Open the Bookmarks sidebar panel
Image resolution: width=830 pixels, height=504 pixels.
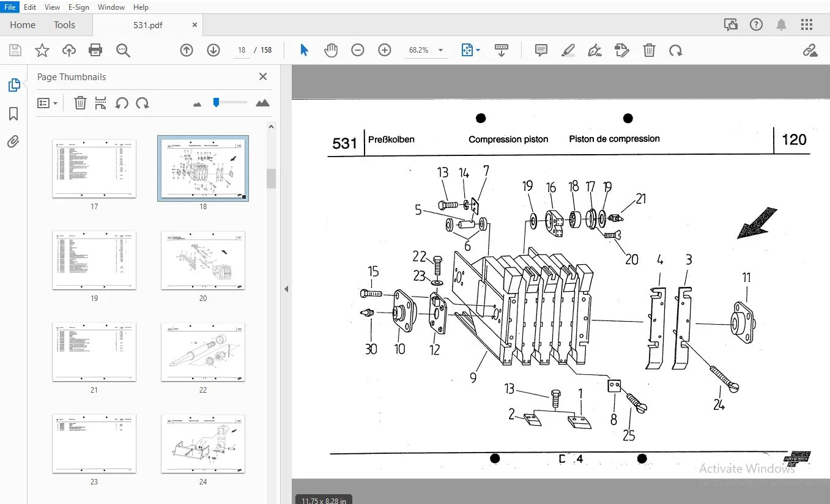(13, 114)
